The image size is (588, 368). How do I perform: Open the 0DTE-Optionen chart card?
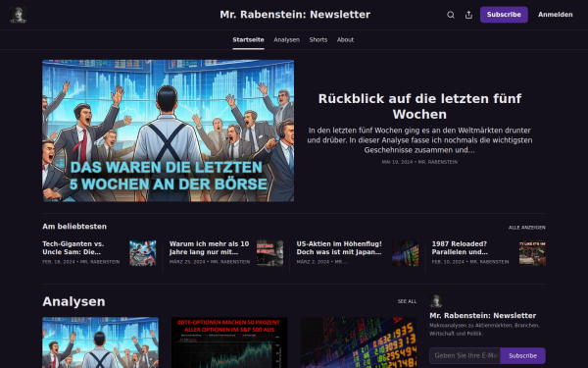coord(229,342)
